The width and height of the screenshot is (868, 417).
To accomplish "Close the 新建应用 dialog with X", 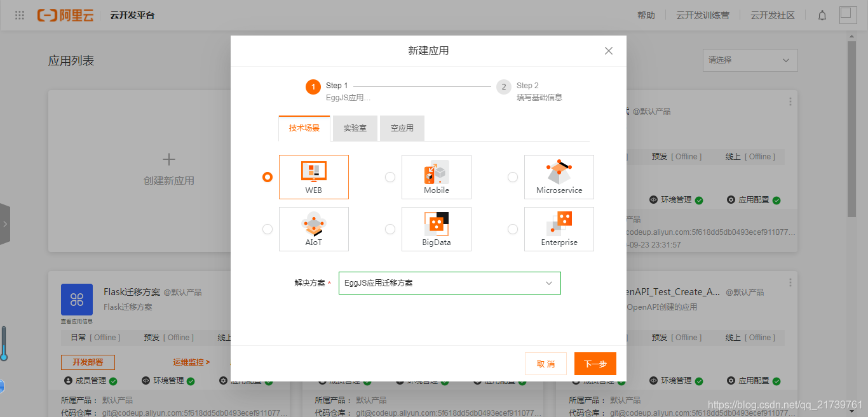I will pyautogui.click(x=609, y=51).
